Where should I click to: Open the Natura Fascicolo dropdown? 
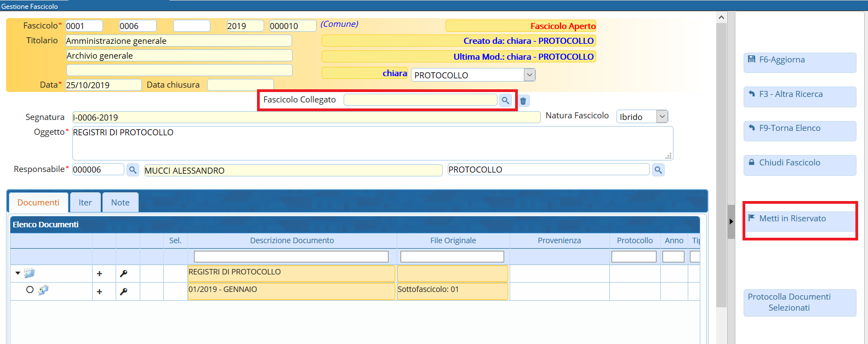click(662, 117)
